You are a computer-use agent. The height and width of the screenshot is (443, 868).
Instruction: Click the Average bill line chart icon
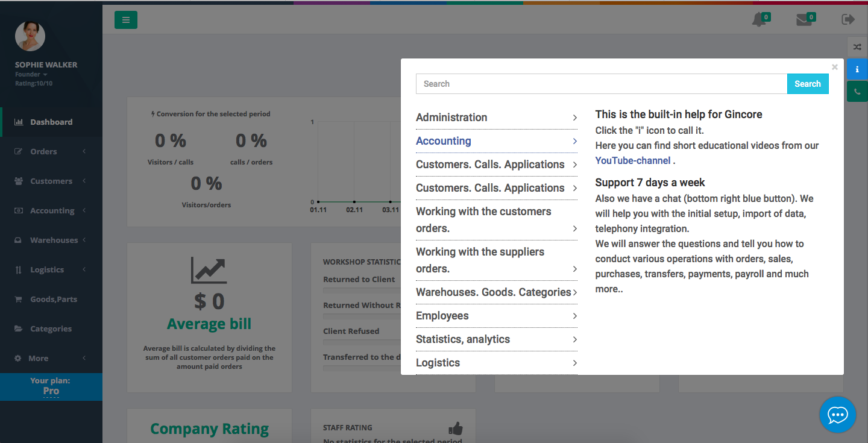pos(209,270)
